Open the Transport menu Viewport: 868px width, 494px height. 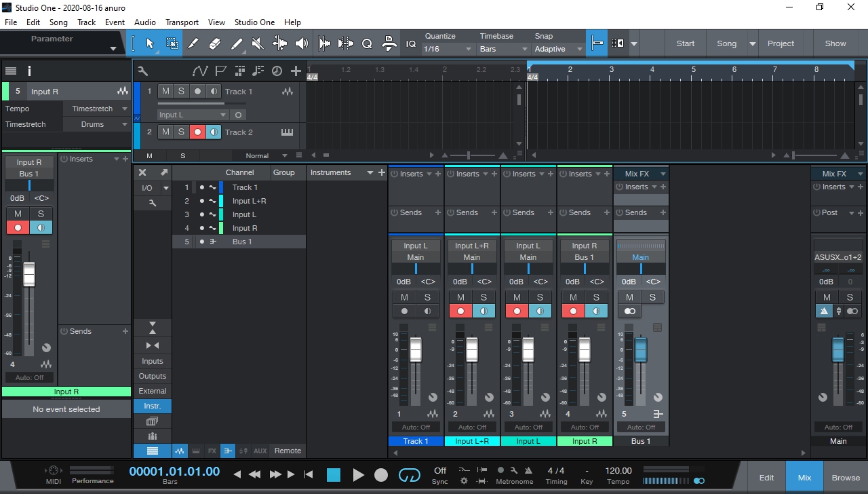(x=182, y=22)
